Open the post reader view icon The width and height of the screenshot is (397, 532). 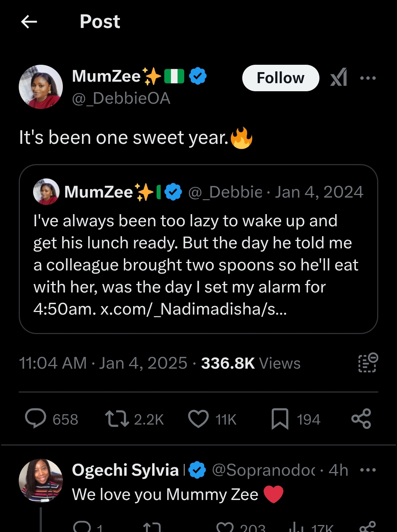click(368, 363)
